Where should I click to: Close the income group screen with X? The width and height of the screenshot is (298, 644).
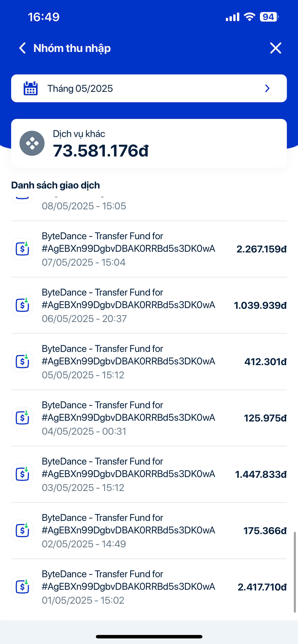pyautogui.click(x=275, y=48)
